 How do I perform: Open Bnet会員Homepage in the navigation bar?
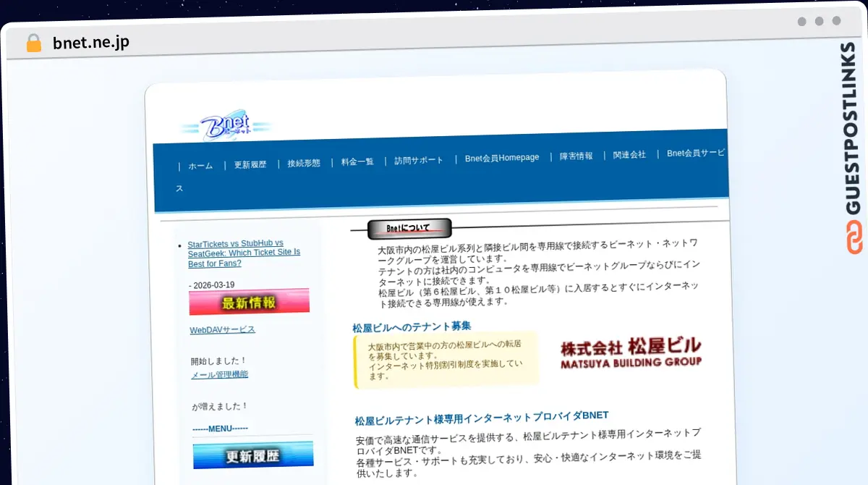[x=502, y=158]
